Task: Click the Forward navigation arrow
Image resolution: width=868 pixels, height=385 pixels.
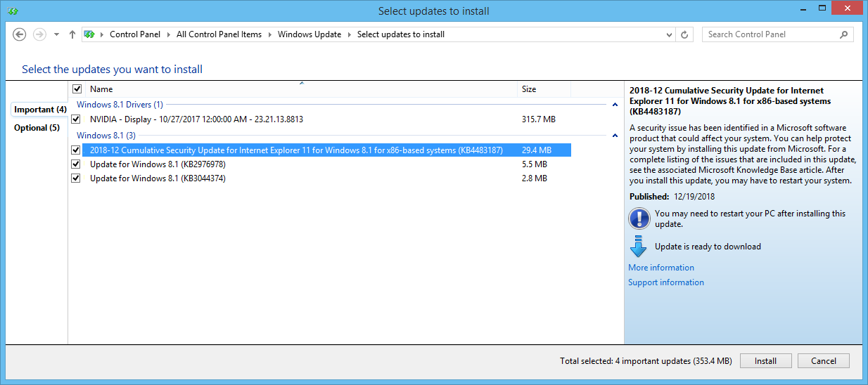Action: point(39,34)
